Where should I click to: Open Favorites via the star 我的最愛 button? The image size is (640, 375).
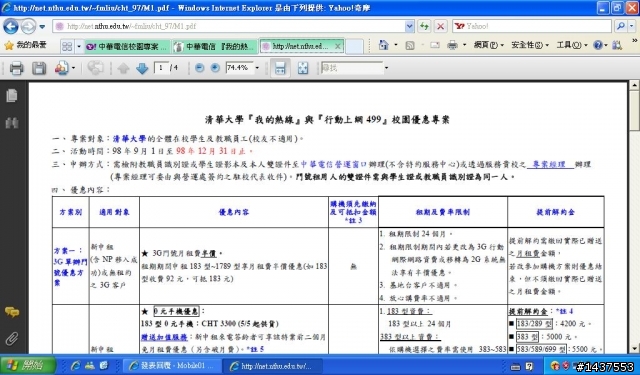pyautogui.click(x=25, y=45)
